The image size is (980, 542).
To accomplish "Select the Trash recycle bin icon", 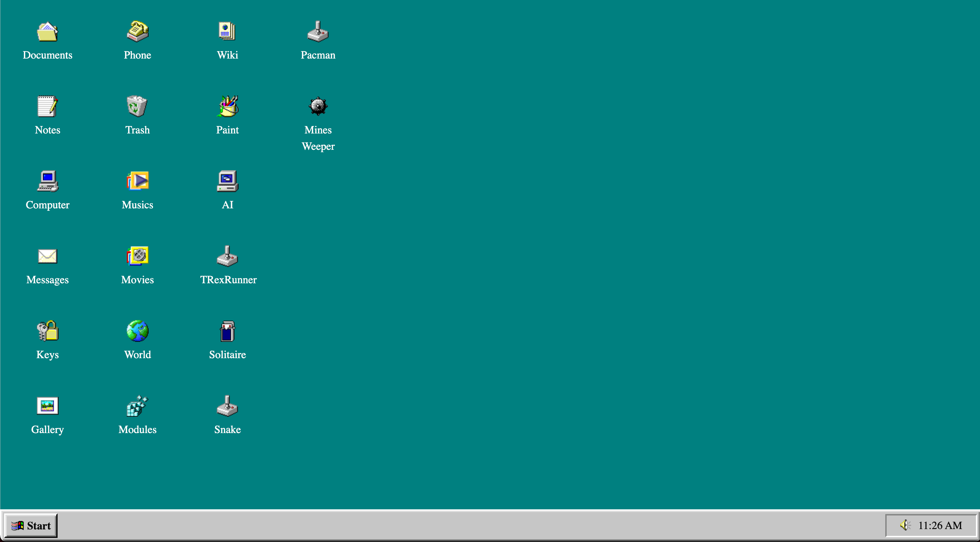I will pyautogui.click(x=137, y=107).
